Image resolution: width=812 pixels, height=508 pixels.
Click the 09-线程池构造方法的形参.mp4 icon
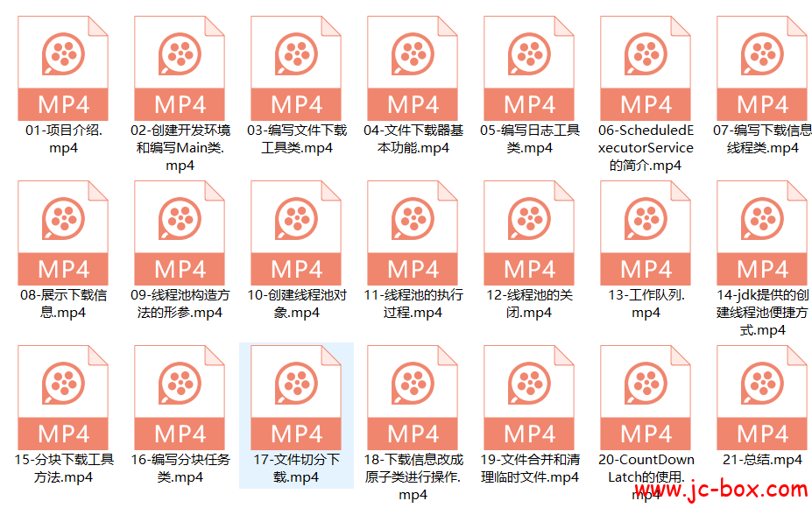(180, 233)
